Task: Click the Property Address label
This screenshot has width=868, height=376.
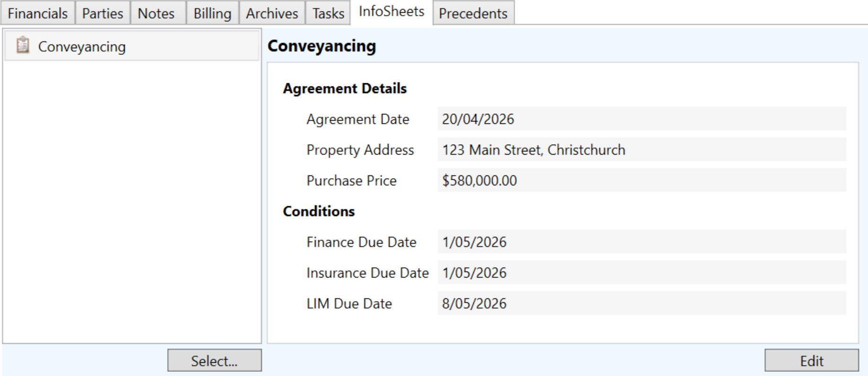Action: point(360,150)
